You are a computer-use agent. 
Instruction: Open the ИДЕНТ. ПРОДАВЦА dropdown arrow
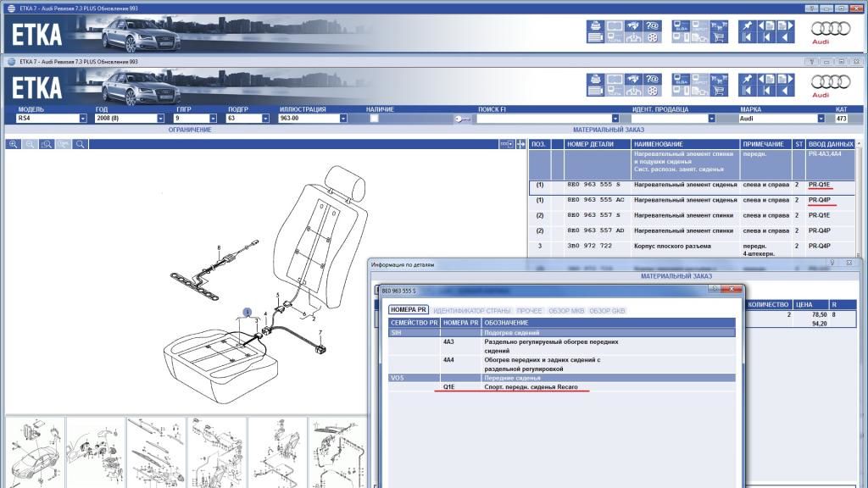click(712, 119)
